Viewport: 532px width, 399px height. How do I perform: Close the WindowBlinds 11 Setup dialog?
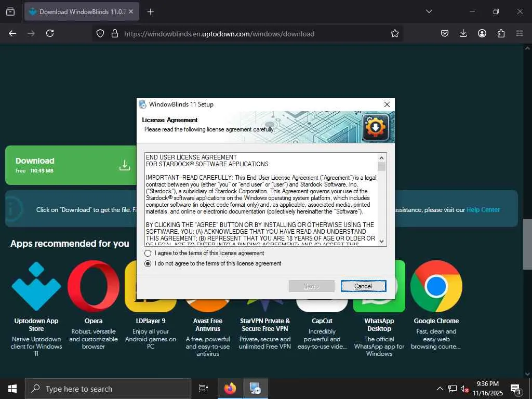(x=387, y=104)
